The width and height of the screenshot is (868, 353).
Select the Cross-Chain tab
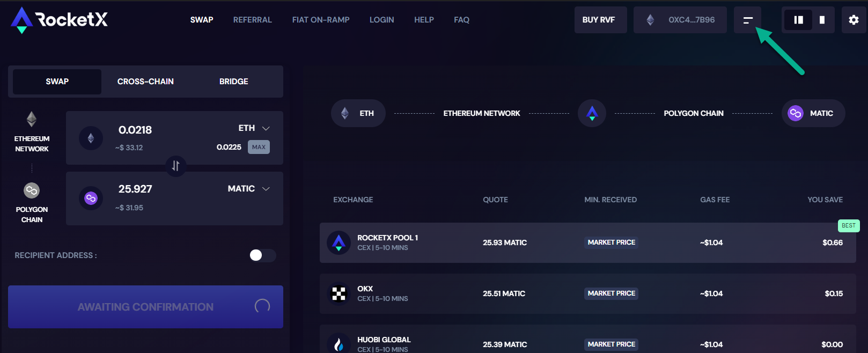[145, 82]
